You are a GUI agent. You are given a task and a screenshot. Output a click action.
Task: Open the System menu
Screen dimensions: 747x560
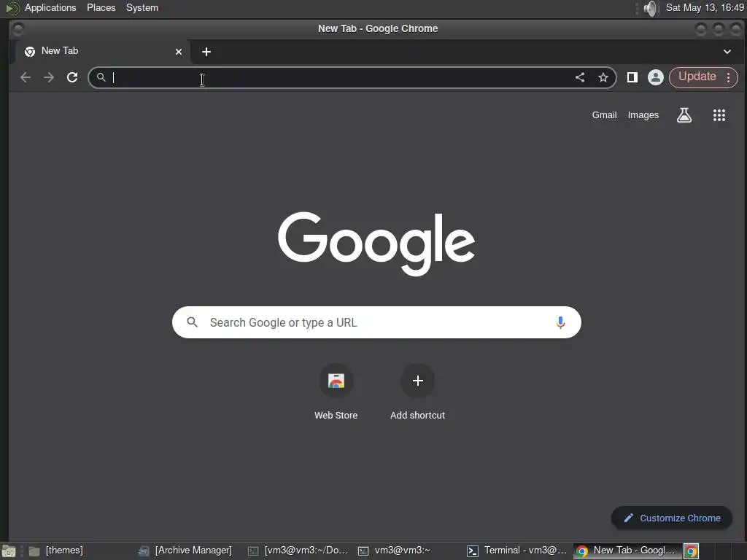click(142, 7)
